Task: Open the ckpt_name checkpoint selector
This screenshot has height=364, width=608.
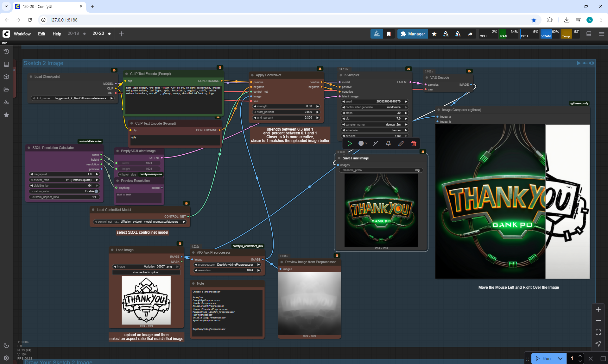Action: click(73, 98)
